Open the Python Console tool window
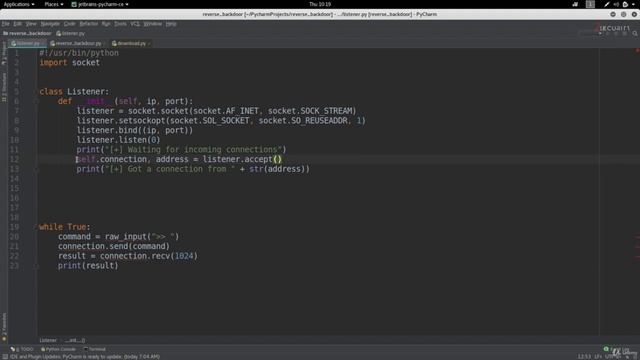The height and width of the screenshot is (360, 640). point(58,349)
